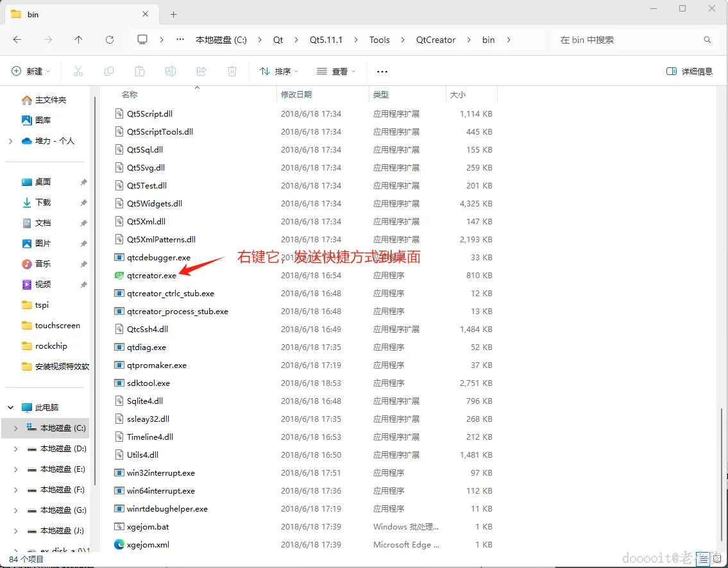728x568 pixels.
Task: Select 本地磁盘 (F:) in sidebar
Action: pyautogui.click(x=56, y=490)
